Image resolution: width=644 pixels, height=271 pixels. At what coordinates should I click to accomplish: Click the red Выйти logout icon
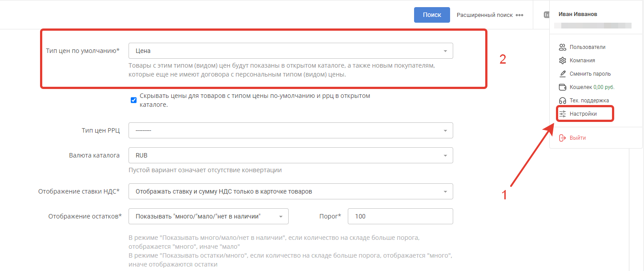click(x=563, y=138)
